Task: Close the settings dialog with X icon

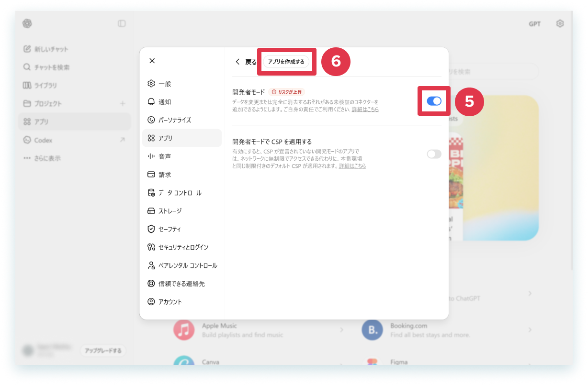Action: [152, 61]
